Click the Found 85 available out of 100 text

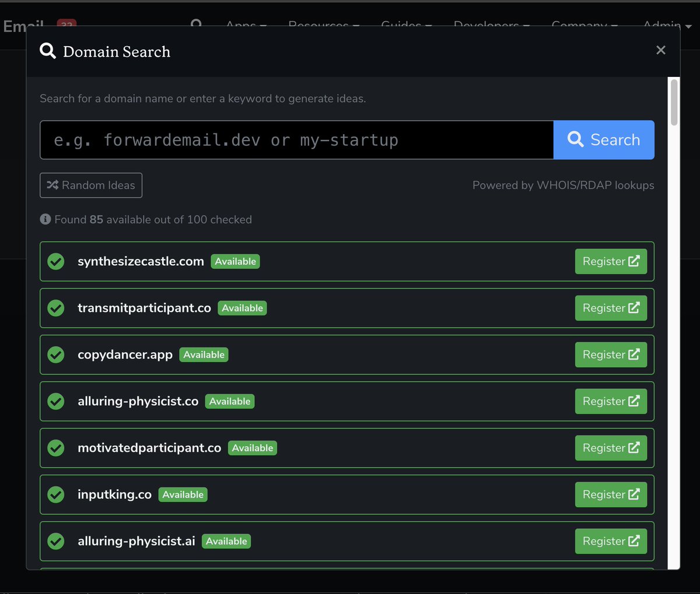(x=153, y=220)
